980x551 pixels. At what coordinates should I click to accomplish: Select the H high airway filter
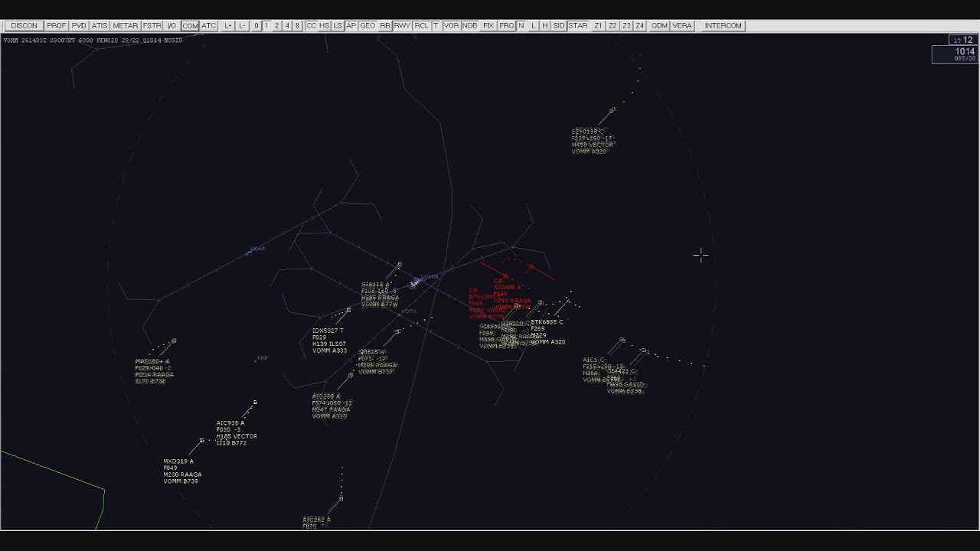tap(545, 26)
